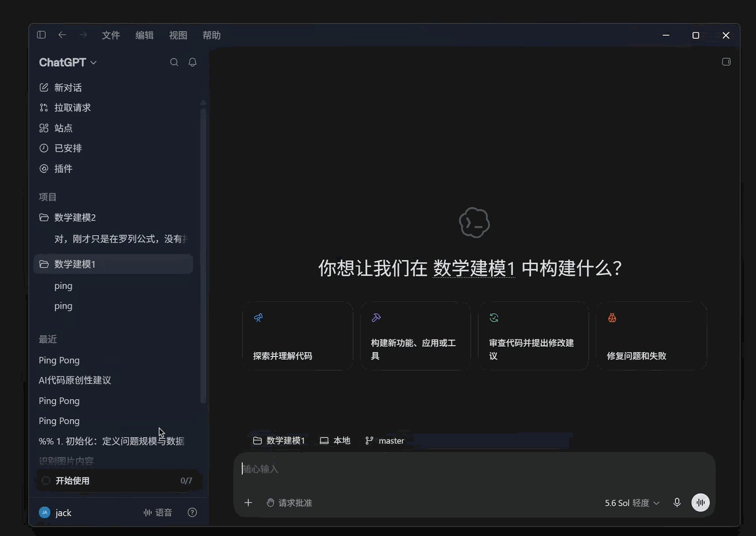Close the ChatGPT window

726,35
